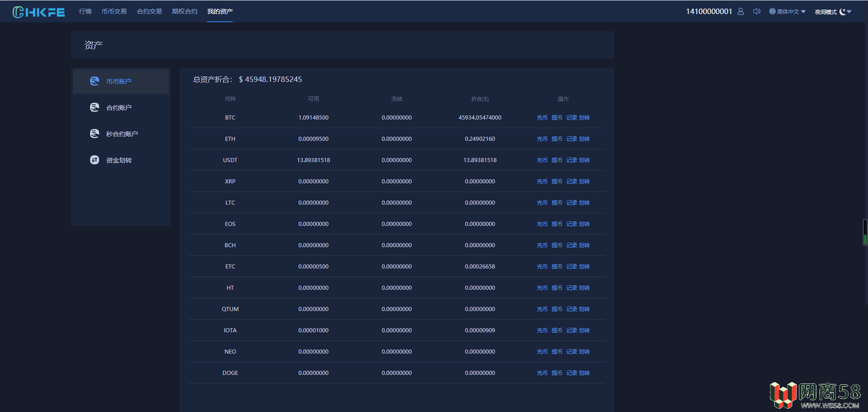Click total asset value 45948.19785245
This screenshot has width=868, height=412.
click(x=270, y=79)
